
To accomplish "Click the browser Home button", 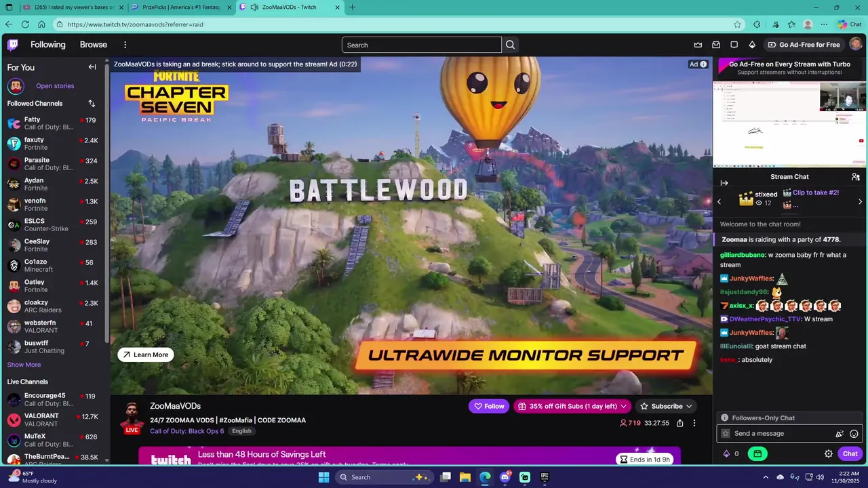I will [41, 24].
